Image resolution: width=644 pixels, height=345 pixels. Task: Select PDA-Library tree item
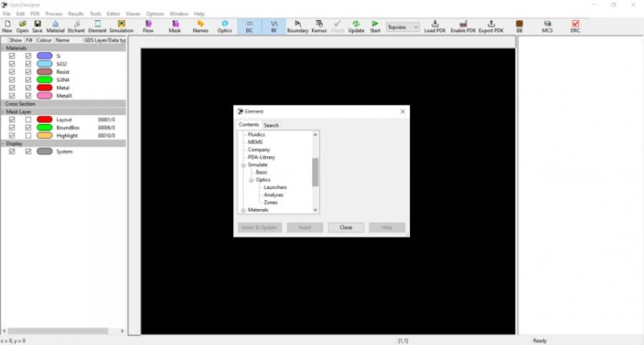pos(261,157)
